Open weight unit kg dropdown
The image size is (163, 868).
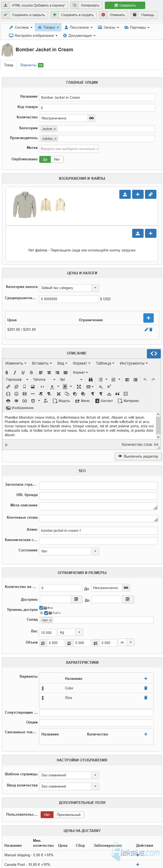[70, 632]
